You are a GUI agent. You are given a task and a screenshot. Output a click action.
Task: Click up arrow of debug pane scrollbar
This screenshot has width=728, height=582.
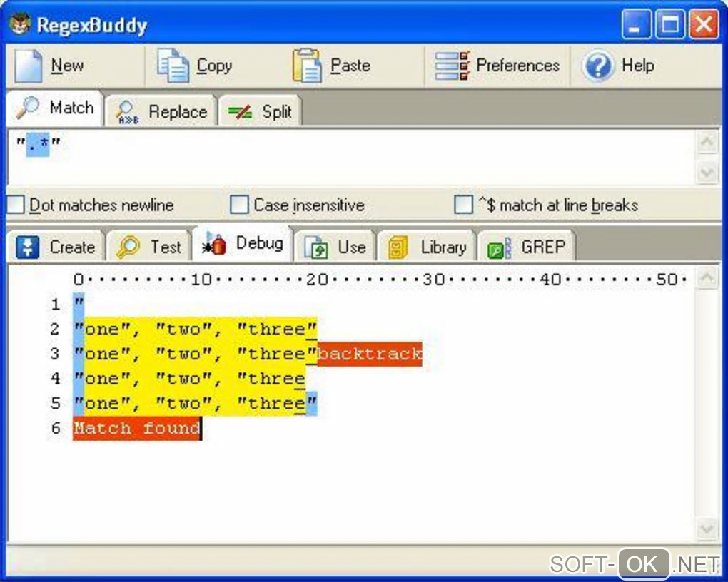click(x=707, y=277)
